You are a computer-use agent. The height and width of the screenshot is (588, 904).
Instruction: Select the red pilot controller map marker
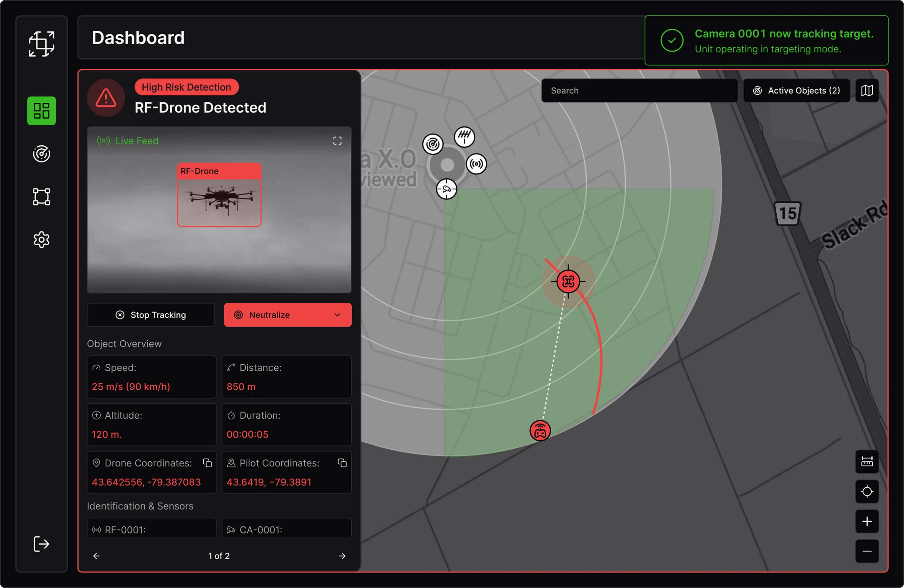(540, 431)
